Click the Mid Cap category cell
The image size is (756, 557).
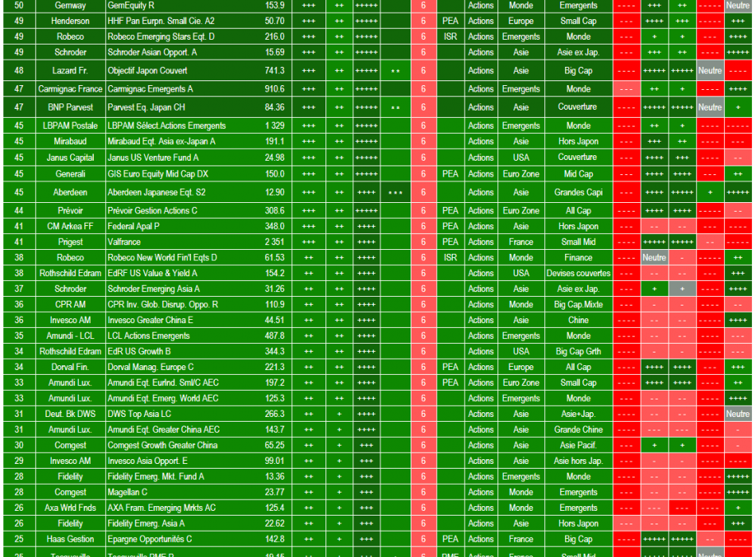coord(579,173)
